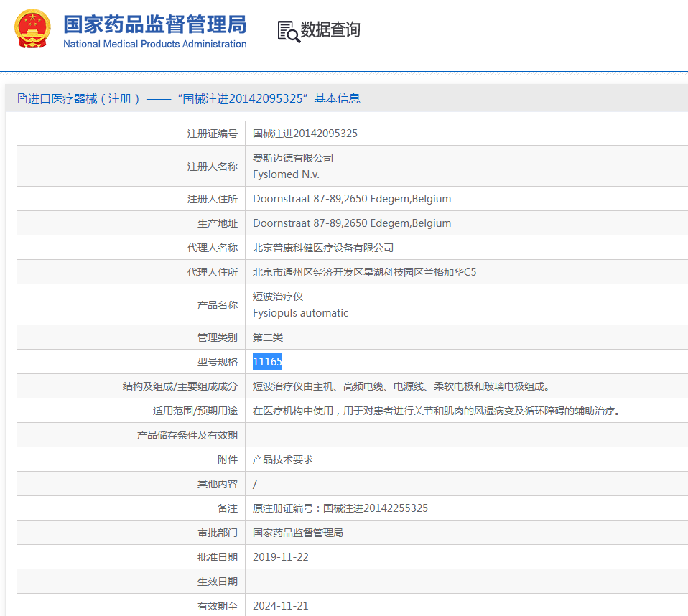
Task: Click the 产品名称 label
Action: click(217, 305)
